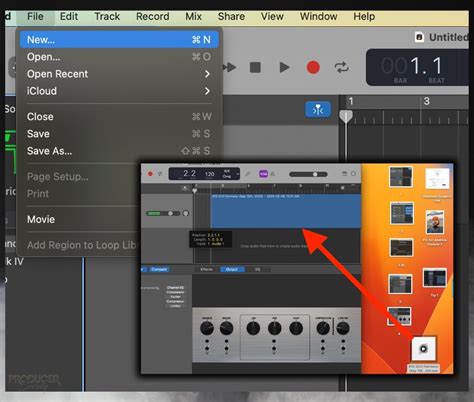Click the tuner icon in inset toolbar

tap(248, 174)
